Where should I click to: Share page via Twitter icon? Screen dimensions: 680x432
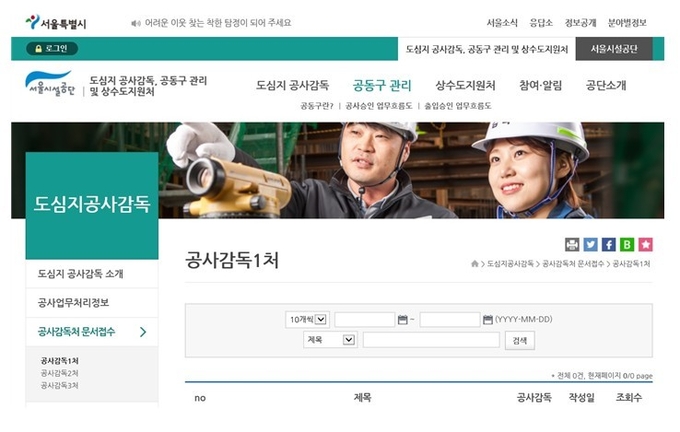pyautogui.click(x=590, y=245)
